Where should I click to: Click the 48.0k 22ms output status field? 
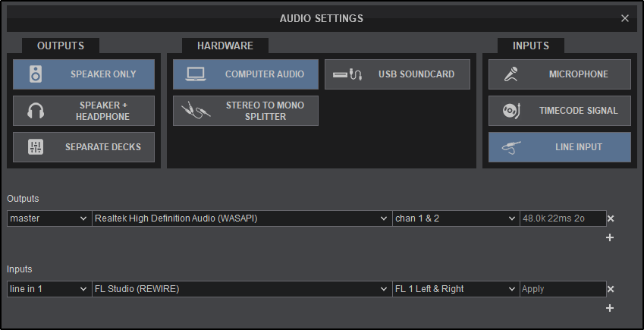pos(562,218)
